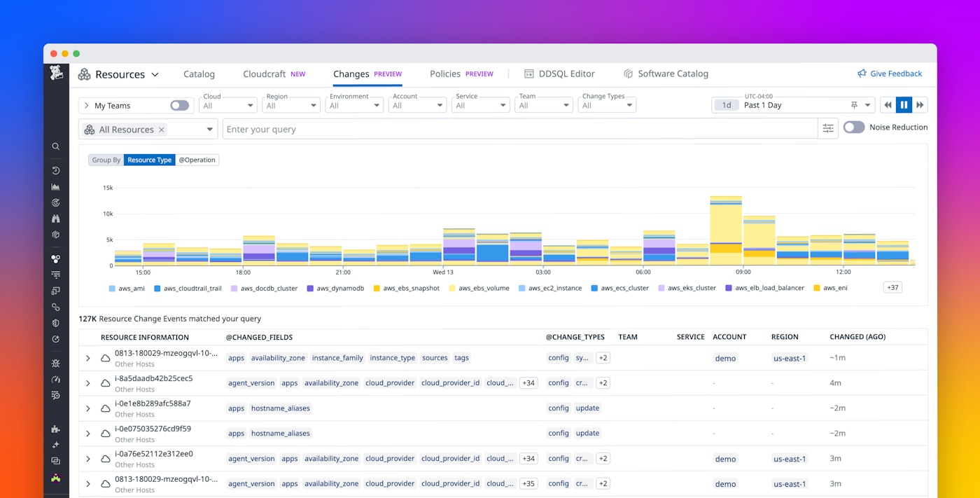The height and width of the screenshot is (498, 980).
Task: Click the +37 legend button below the chart
Action: point(892,287)
